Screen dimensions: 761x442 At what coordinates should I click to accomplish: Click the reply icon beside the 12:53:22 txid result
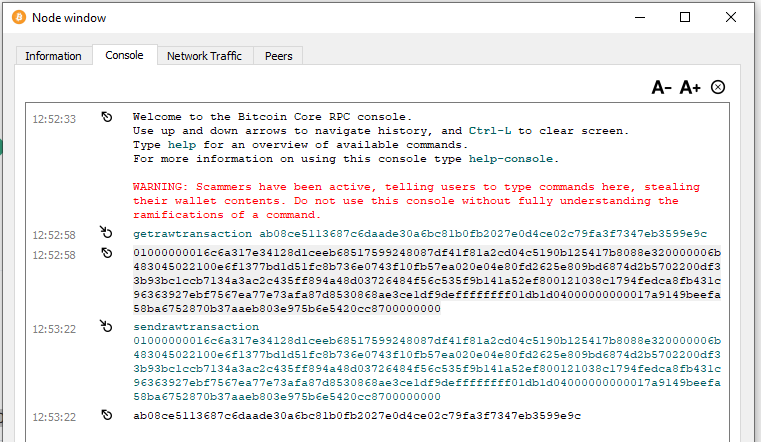pos(107,415)
